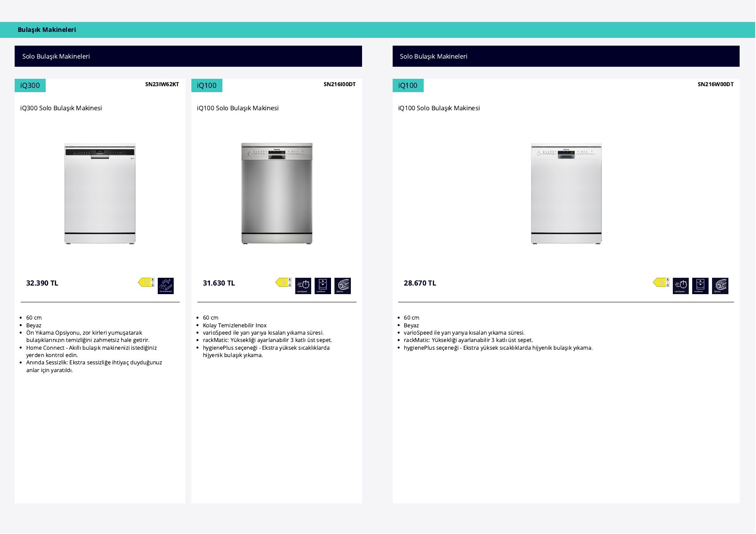Select the varioSpeed icon for SN216I00DT

[303, 286]
